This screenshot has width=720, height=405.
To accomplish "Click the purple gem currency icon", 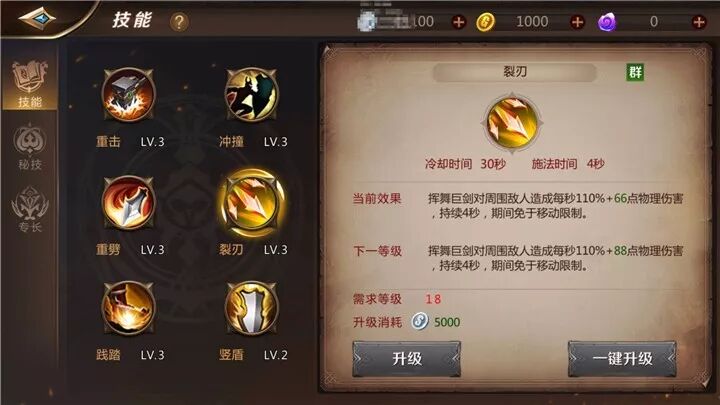I will (607, 22).
